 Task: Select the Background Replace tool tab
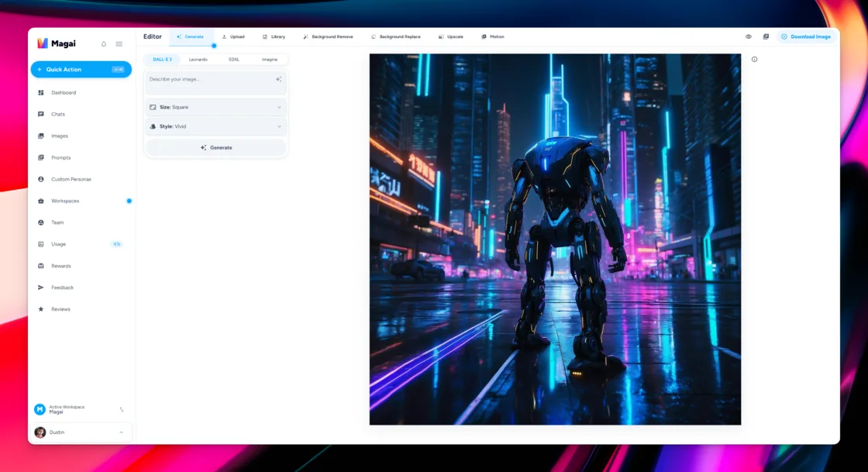click(x=396, y=36)
